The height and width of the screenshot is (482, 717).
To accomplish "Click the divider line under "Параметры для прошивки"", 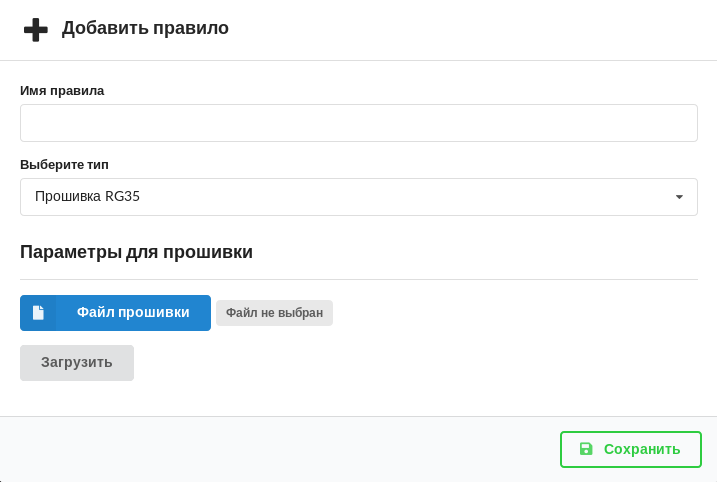I will 358,279.
